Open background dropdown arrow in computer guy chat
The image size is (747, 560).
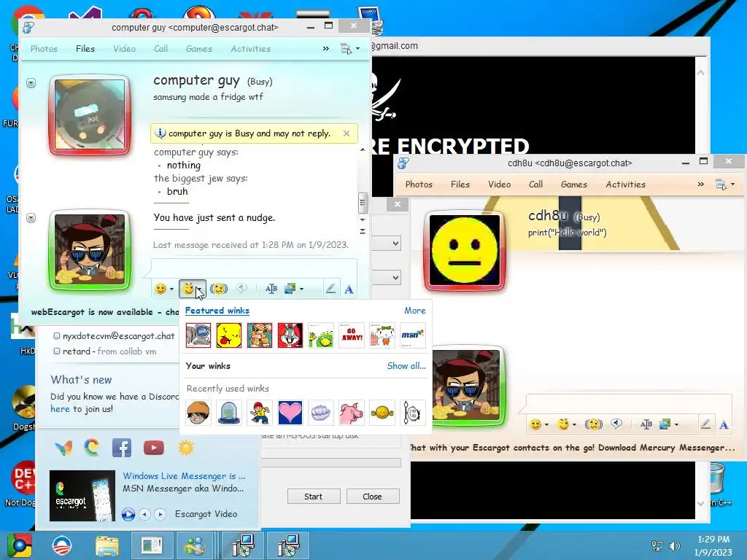point(301,289)
